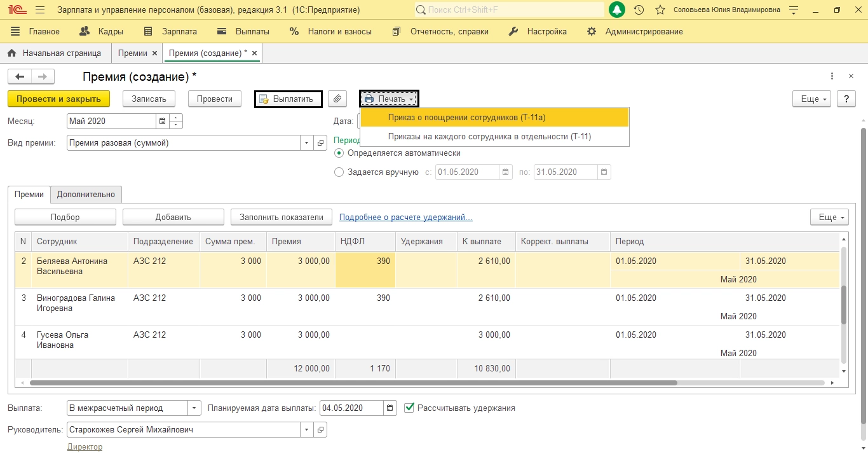This screenshot has height=463, width=868.
Task: Open notifications bell icon in title bar
Action: click(616, 10)
